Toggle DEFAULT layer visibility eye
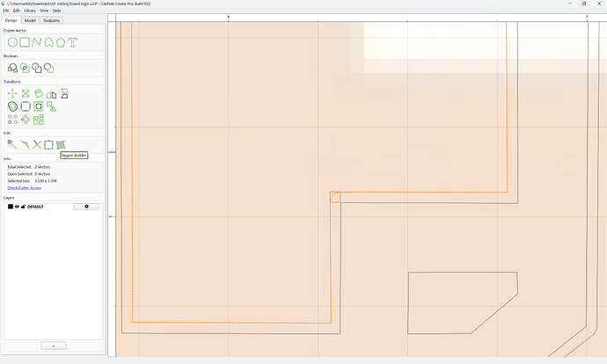The width and height of the screenshot is (607, 364). [x=17, y=207]
